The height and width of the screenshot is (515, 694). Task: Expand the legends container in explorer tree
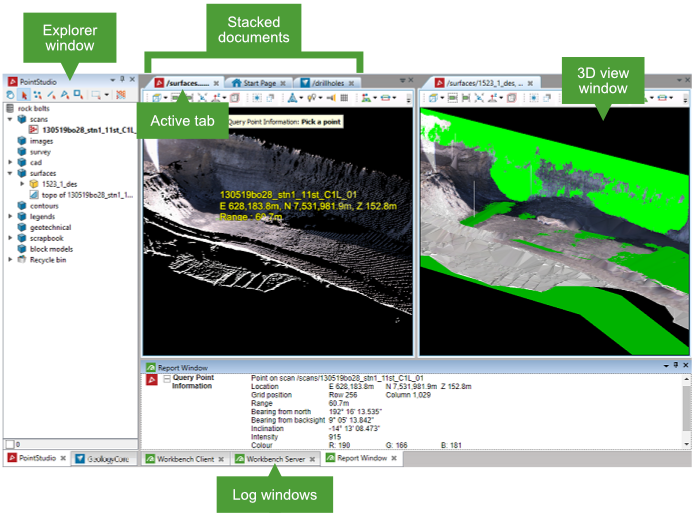[x=10, y=216]
